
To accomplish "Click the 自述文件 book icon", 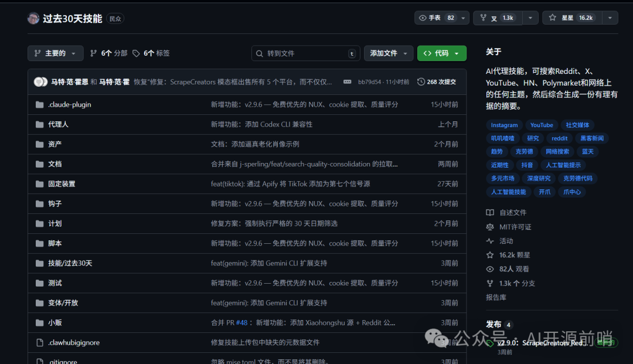I will (x=490, y=213).
